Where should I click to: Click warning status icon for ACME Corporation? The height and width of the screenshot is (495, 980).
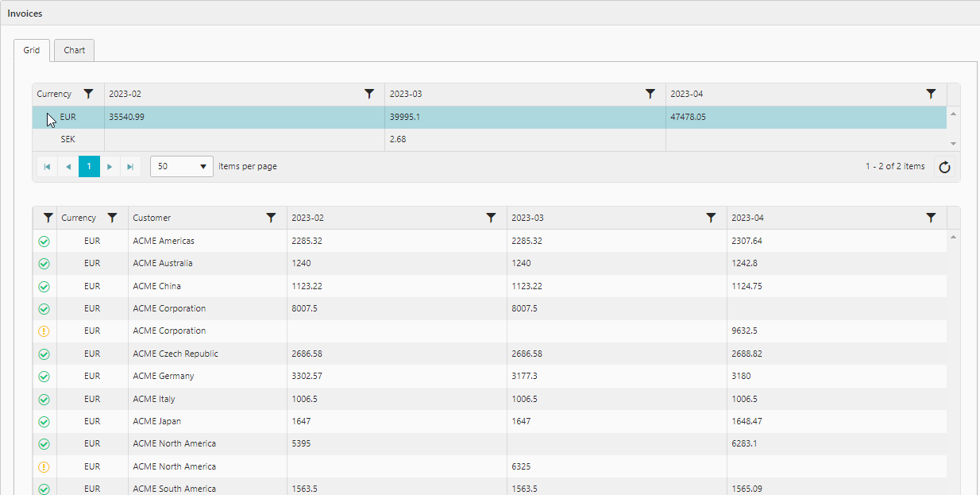[x=44, y=331]
